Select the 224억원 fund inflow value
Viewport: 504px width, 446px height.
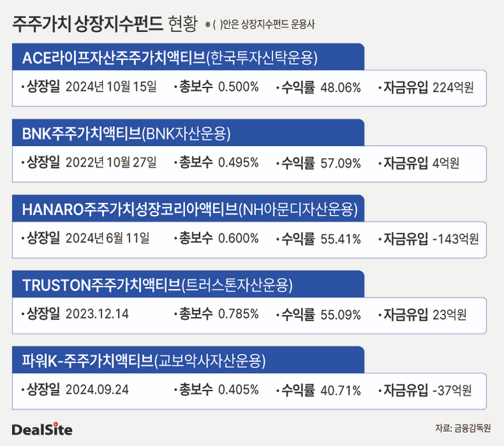453,87
